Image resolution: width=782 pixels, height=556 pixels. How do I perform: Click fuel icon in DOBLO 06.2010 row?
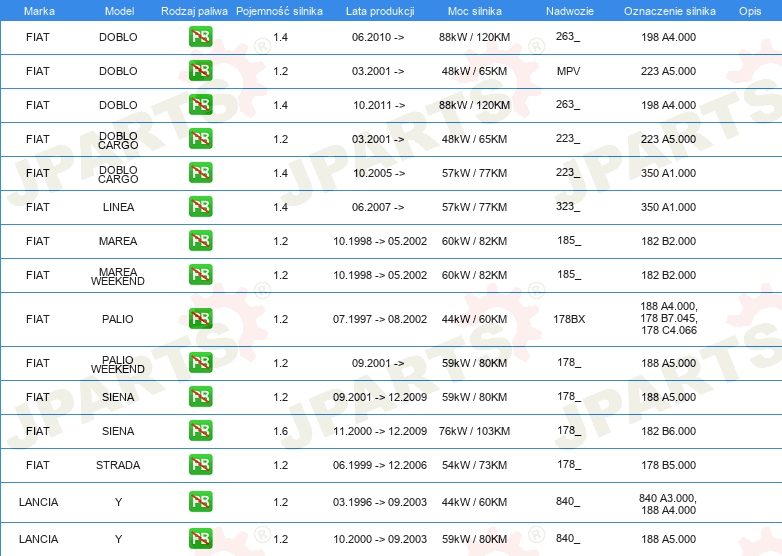pyautogui.click(x=200, y=37)
